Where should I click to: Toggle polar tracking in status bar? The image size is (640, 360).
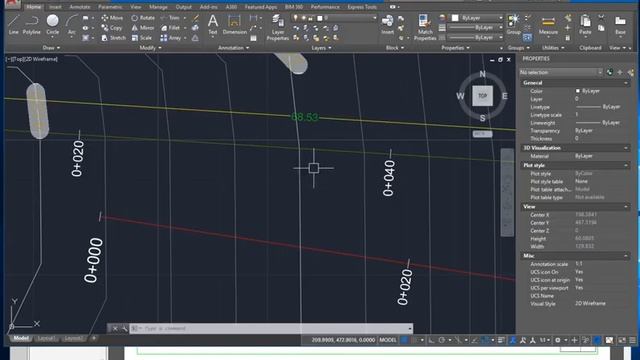point(442,340)
